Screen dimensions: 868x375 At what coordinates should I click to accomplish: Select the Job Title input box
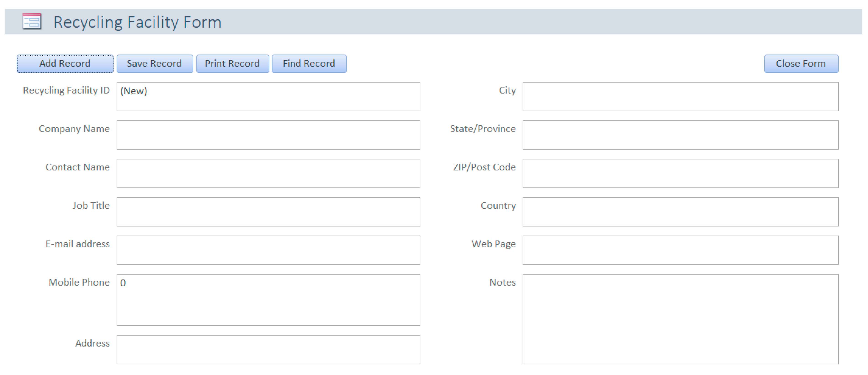click(268, 212)
